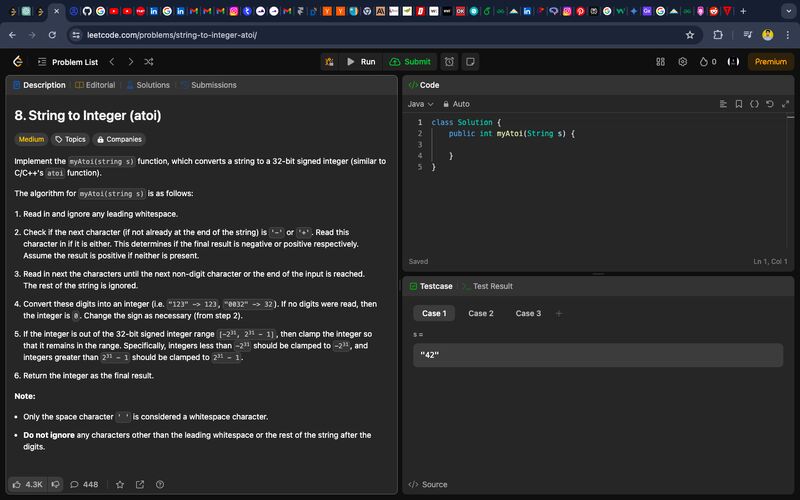The height and width of the screenshot is (500, 800).
Task: Expand the Companies tag
Action: point(119,139)
